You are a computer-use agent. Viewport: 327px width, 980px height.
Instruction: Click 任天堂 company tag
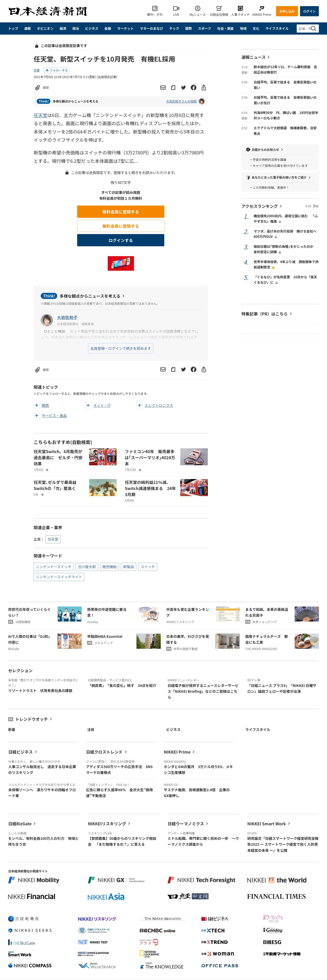53,539
